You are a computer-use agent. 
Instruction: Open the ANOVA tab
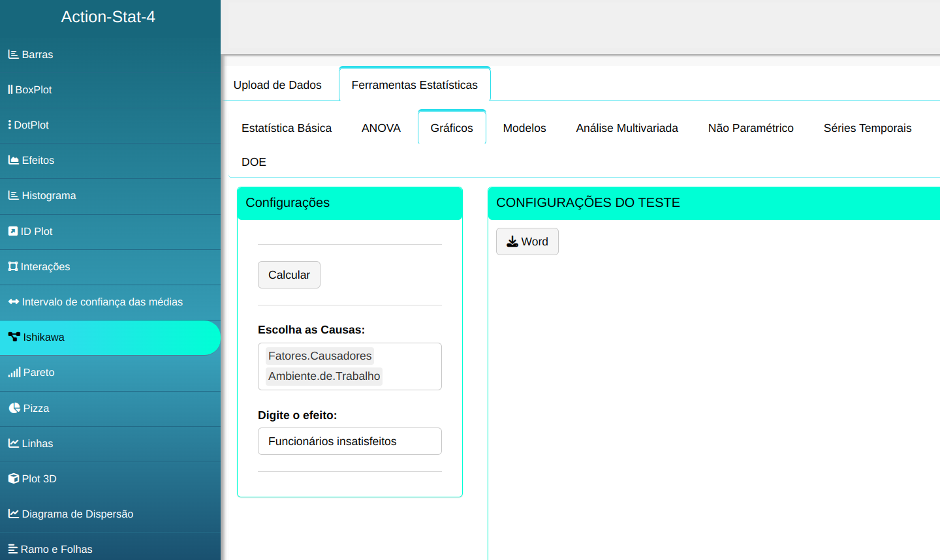381,128
